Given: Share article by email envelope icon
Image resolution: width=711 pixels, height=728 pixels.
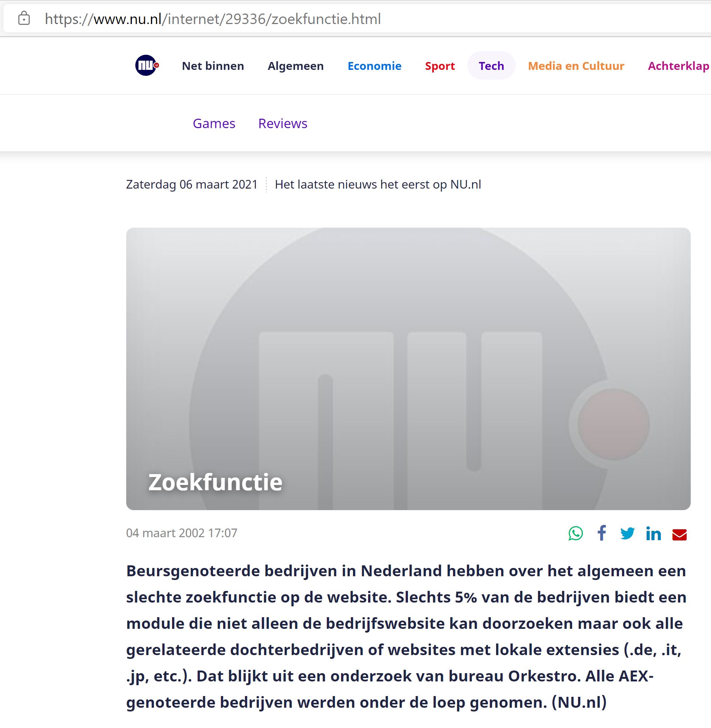Looking at the screenshot, I should (x=679, y=535).
